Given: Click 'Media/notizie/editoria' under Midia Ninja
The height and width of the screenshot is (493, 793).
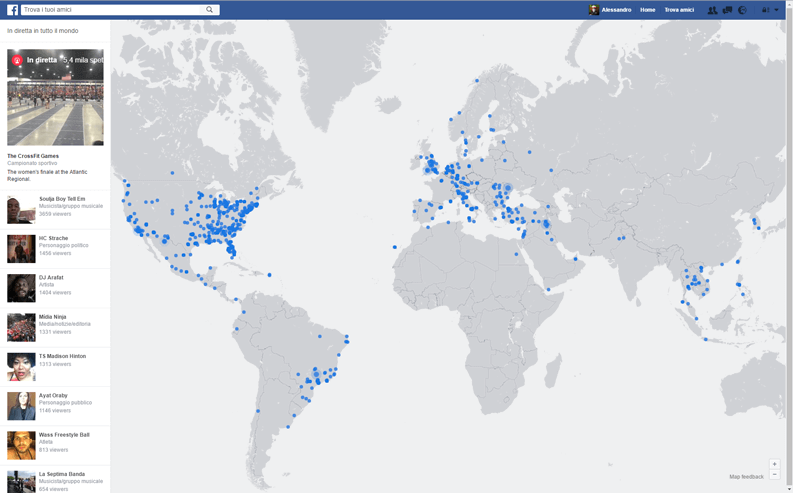Looking at the screenshot, I should (65, 324).
